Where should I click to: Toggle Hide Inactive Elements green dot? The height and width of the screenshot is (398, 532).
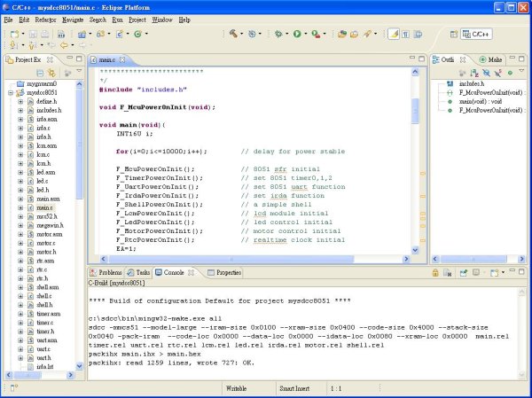coord(510,73)
